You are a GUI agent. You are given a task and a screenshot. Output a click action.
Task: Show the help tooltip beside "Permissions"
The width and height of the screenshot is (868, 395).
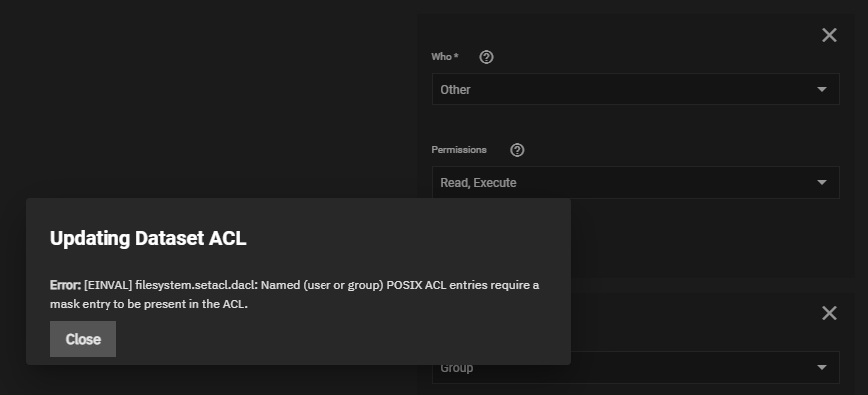click(x=517, y=150)
